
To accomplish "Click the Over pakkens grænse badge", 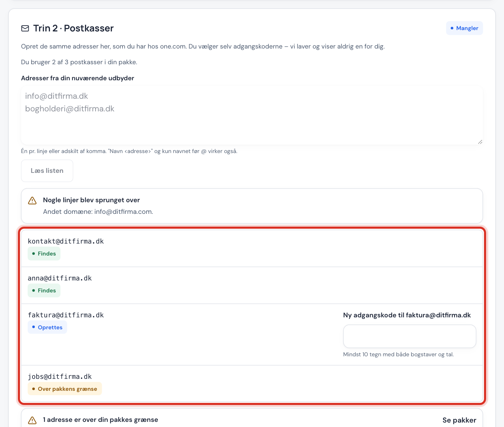I will click(65, 389).
